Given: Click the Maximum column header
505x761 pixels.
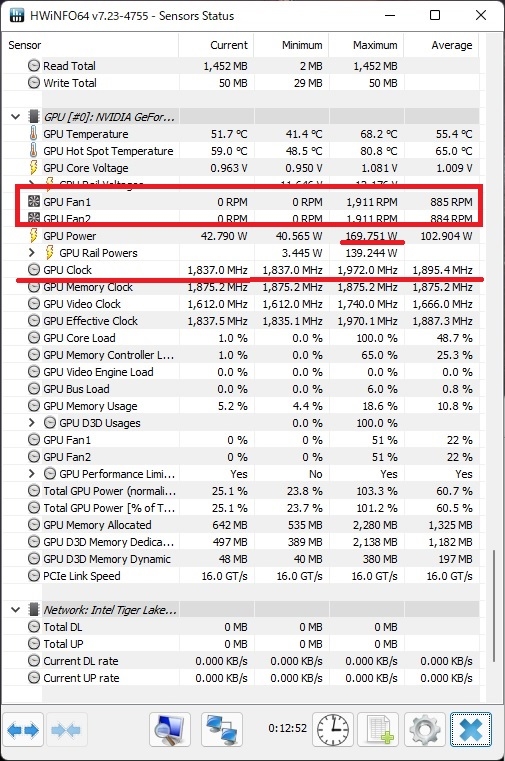Looking at the screenshot, I should (366, 45).
